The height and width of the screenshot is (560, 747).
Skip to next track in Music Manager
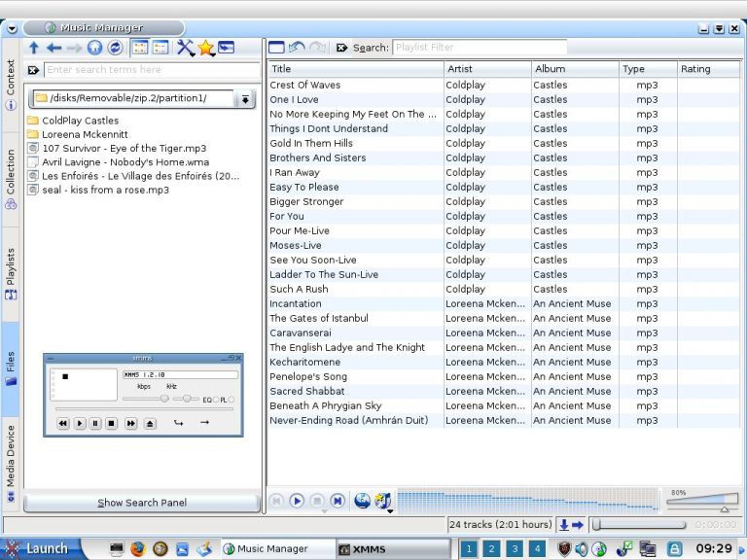pos(338,501)
